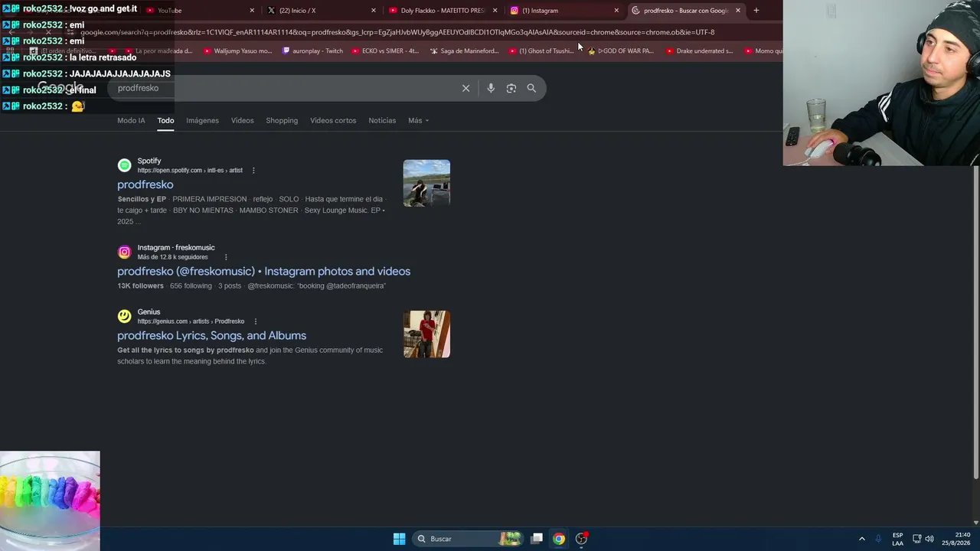This screenshot has height=551, width=980.
Task: Select the Modo IA search tab
Action: (x=131, y=121)
